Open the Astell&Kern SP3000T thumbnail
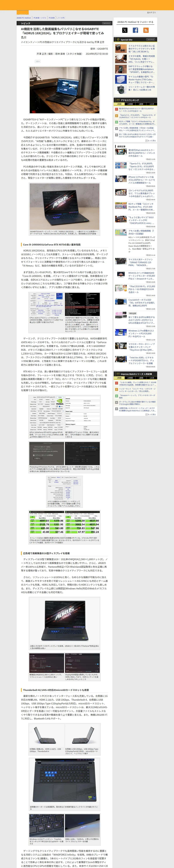Viewport: 174px width, 868px height. [x=121, y=69]
